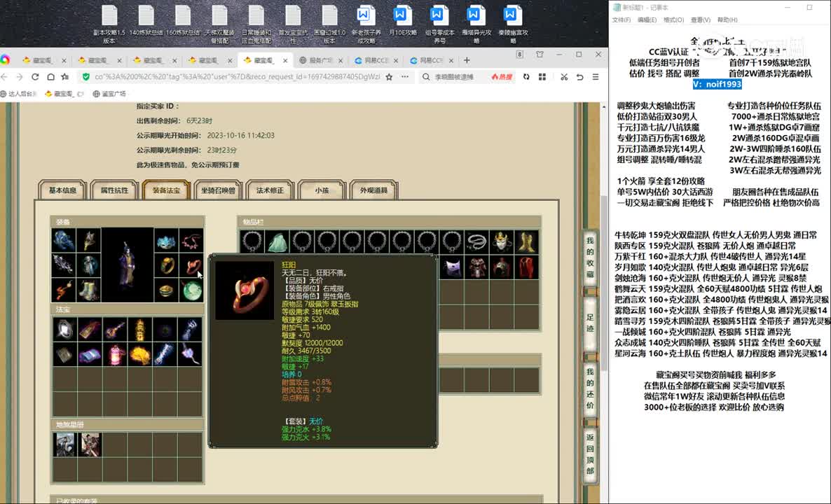The height and width of the screenshot is (504, 831).
Task: Click browser reload button
Action: pyautogui.click(x=35, y=77)
